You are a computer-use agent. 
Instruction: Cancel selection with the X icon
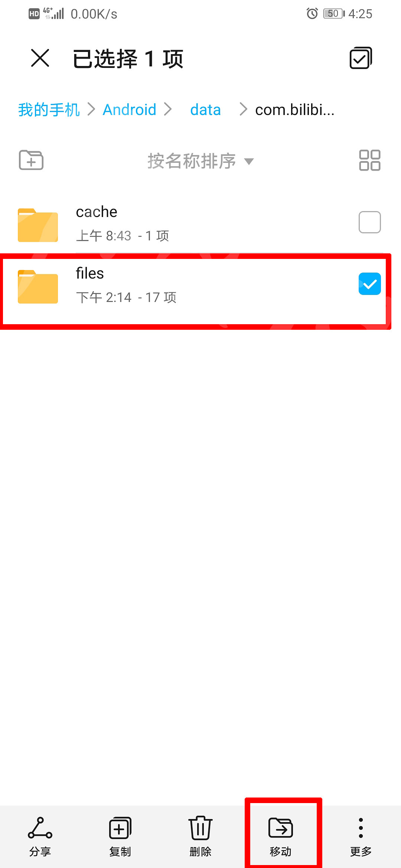click(x=40, y=58)
